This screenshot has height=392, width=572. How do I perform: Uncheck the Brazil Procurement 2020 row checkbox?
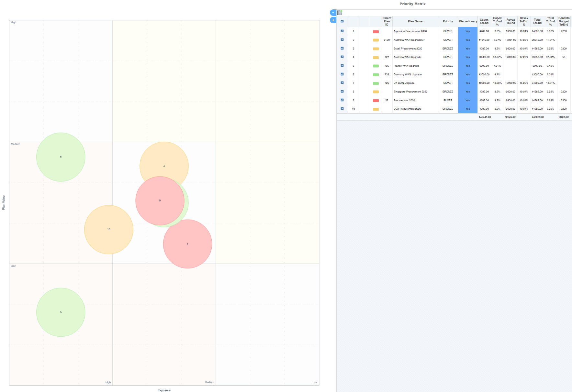pos(342,48)
